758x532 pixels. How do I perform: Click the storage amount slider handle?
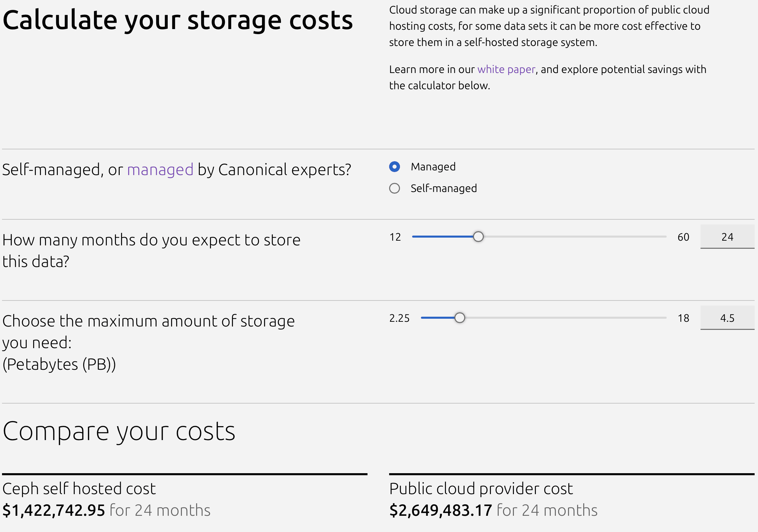click(459, 318)
